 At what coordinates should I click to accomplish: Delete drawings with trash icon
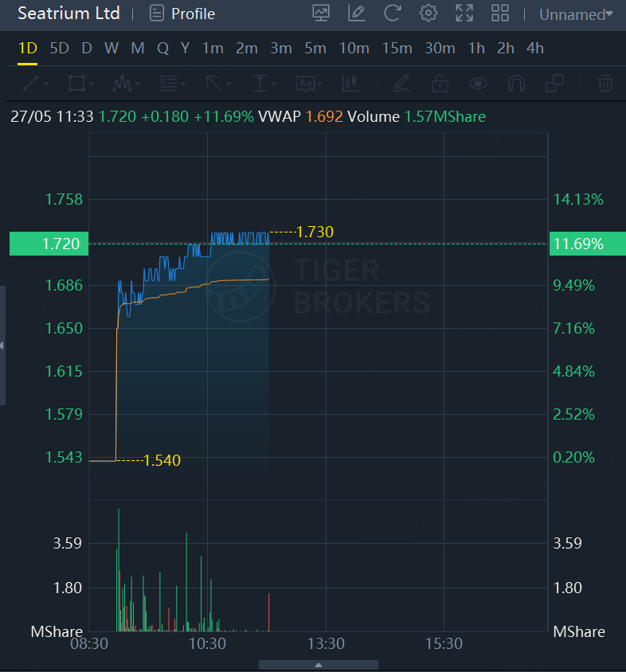[x=605, y=83]
